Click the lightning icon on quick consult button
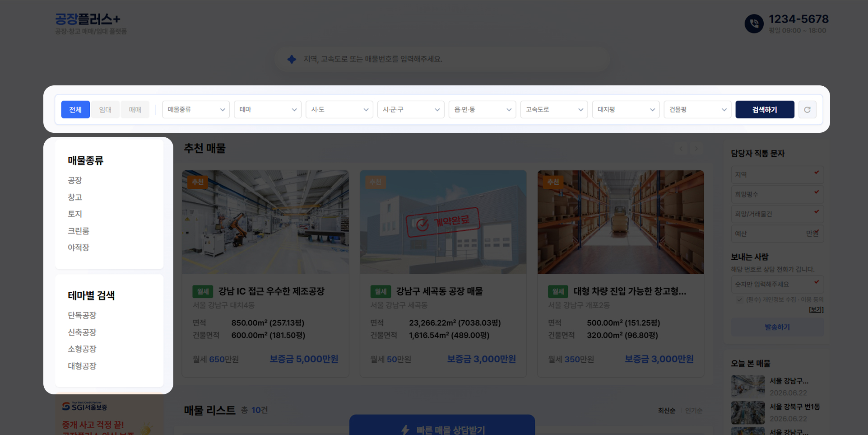 pos(405,430)
